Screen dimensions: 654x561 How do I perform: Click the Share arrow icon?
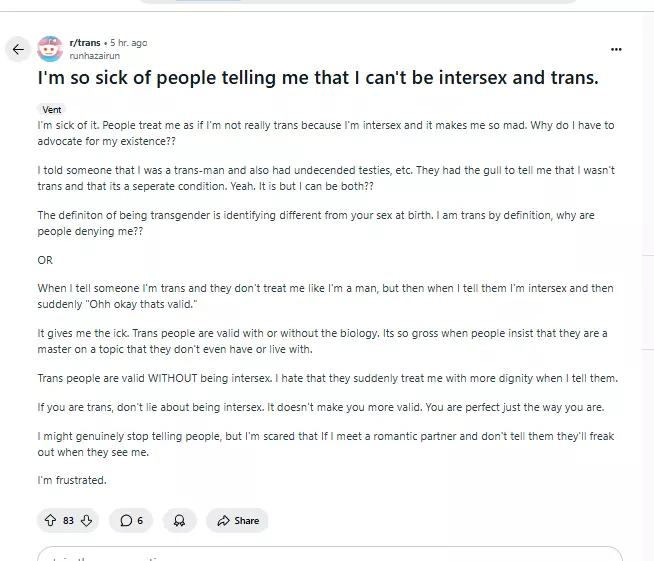(x=222, y=520)
